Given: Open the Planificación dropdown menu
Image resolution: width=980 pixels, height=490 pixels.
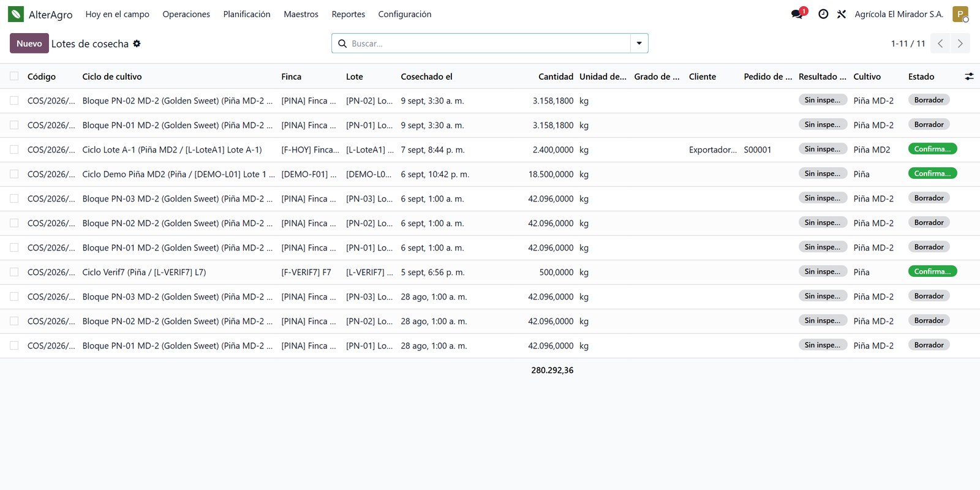Looking at the screenshot, I should point(247,14).
